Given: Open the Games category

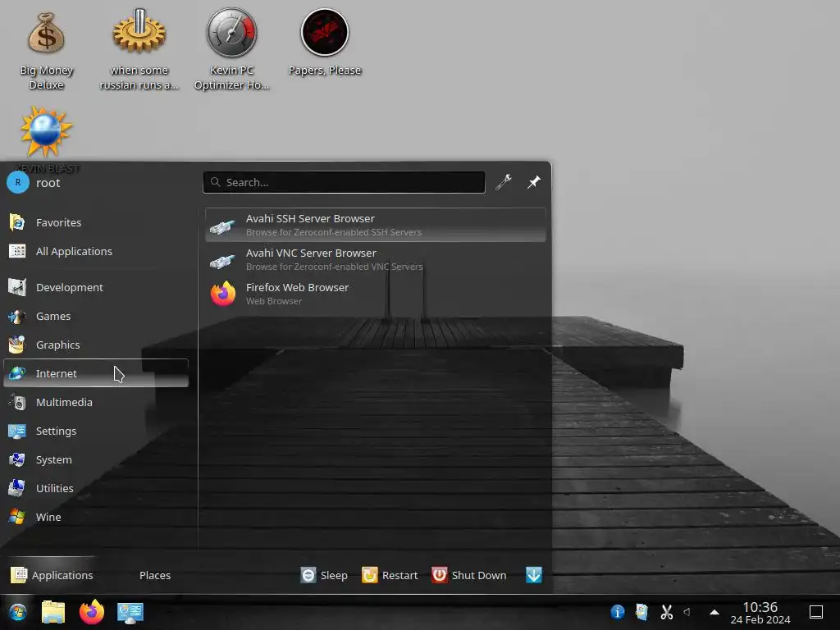Looking at the screenshot, I should pyautogui.click(x=96, y=316).
